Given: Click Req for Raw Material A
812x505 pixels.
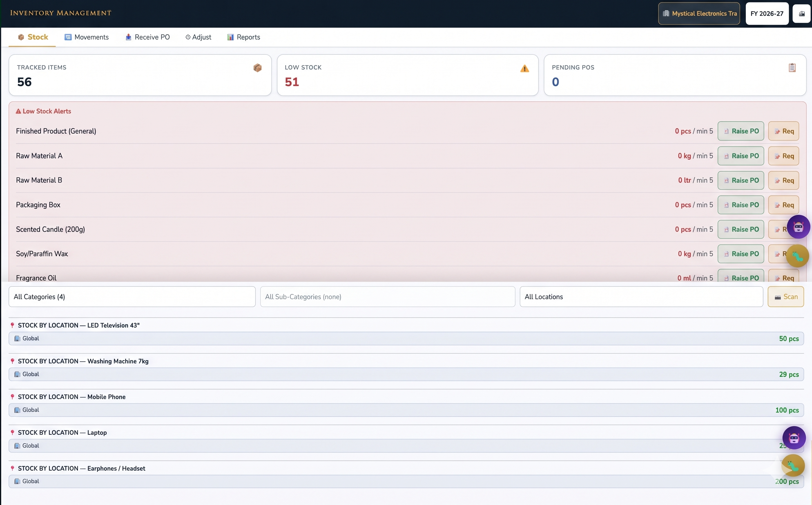Looking at the screenshot, I should (783, 156).
